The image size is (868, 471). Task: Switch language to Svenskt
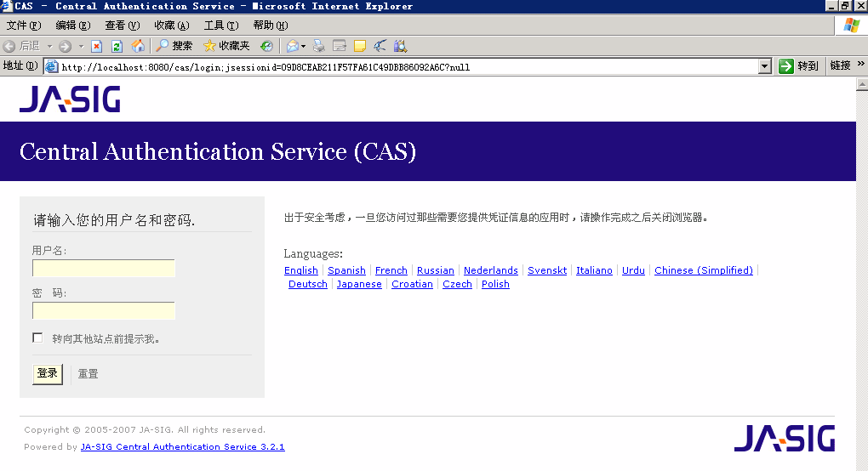[547, 270]
